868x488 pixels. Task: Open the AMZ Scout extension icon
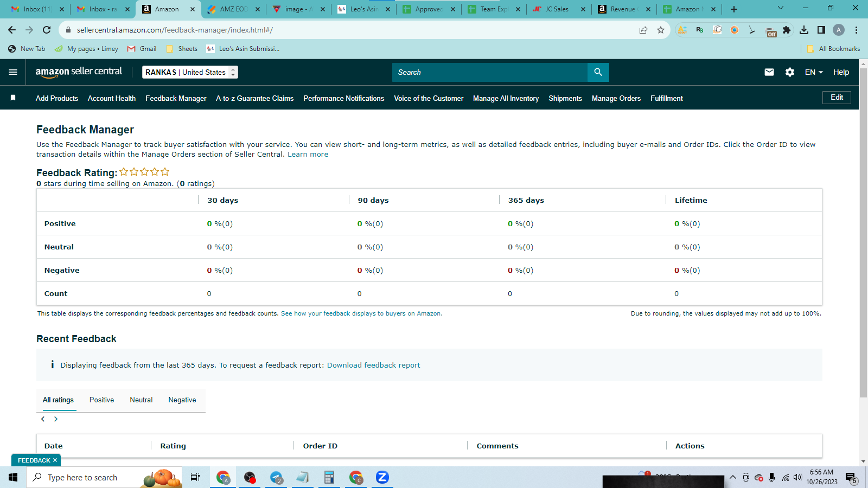(682, 30)
